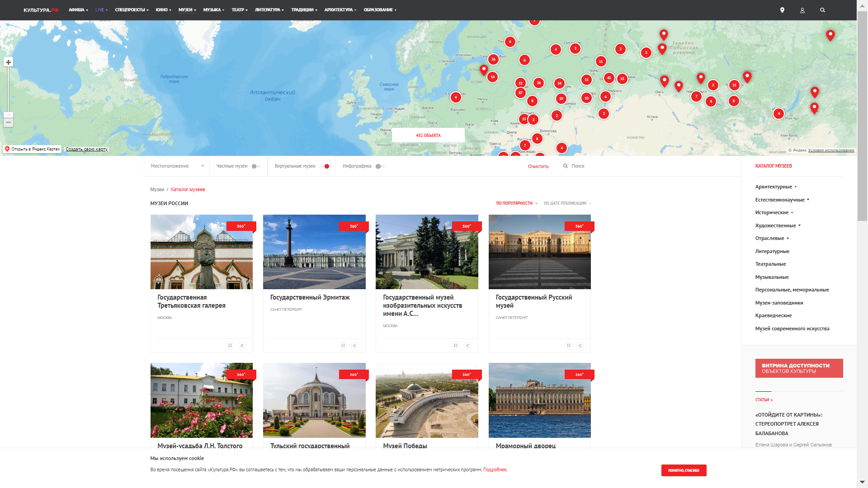Expand Архитектурные category
Screen dimensions: 868x488
point(776,187)
